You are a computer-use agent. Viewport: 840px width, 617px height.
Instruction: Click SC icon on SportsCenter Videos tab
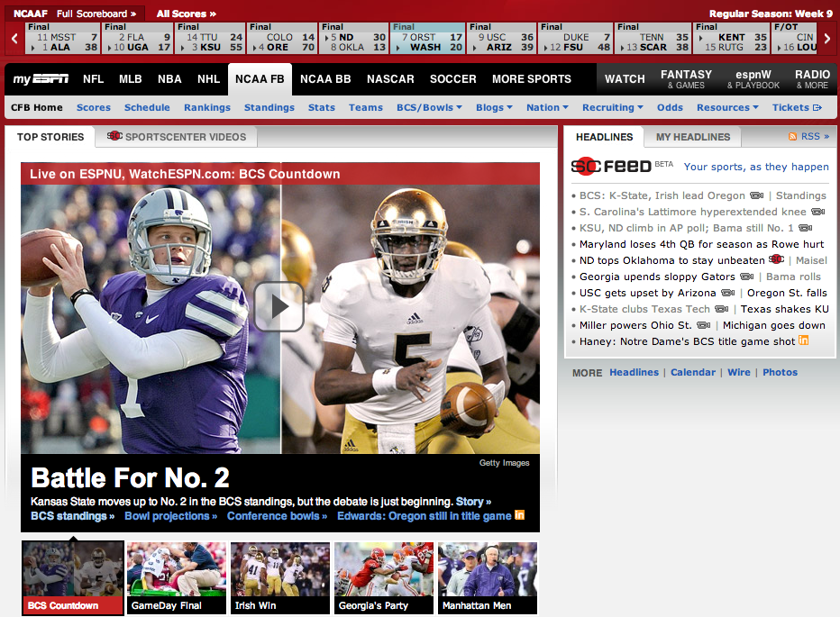click(114, 135)
